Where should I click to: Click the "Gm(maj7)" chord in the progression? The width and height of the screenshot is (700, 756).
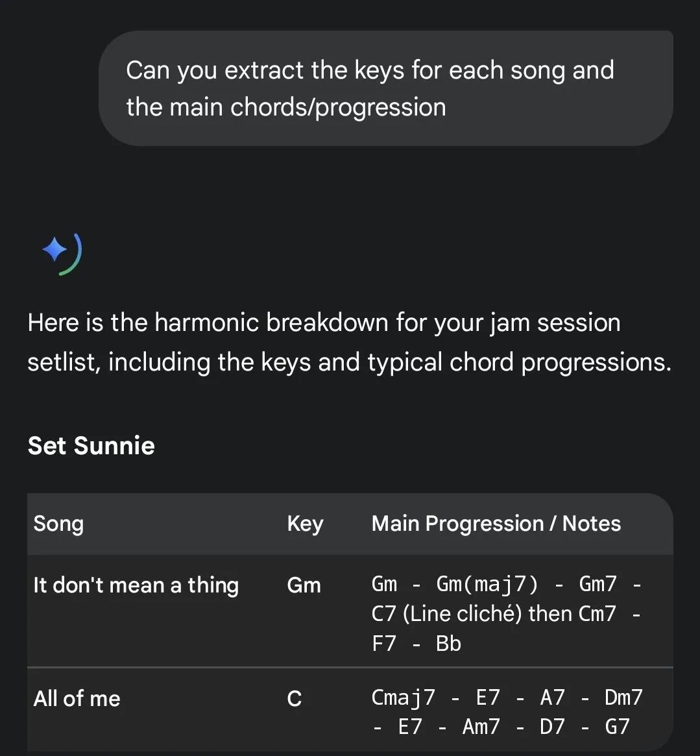point(487,584)
